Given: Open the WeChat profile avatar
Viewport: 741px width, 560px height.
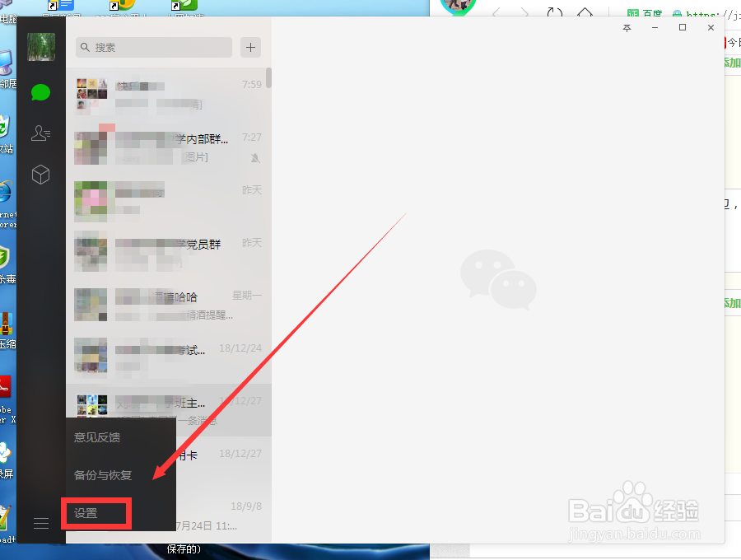Looking at the screenshot, I should point(41,47).
